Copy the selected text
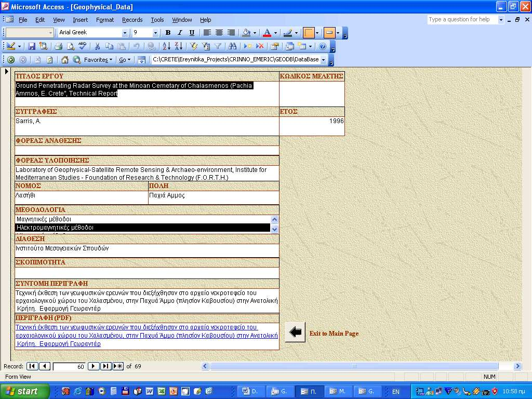The height and width of the screenshot is (399, 532). click(x=109, y=46)
